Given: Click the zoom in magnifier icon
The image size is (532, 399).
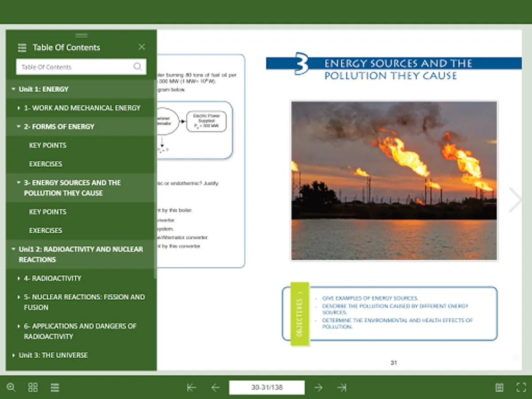Looking at the screenshot, I should 11,387.
